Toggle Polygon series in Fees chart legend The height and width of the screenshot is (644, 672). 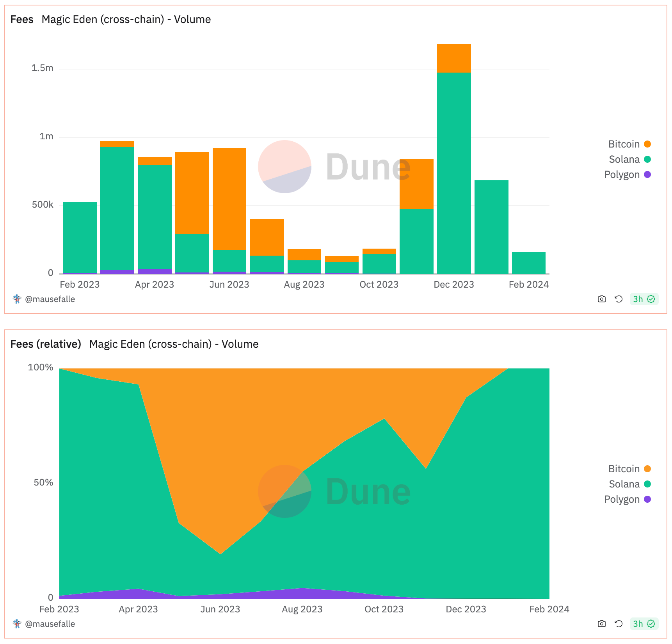[x=628, y=174]
